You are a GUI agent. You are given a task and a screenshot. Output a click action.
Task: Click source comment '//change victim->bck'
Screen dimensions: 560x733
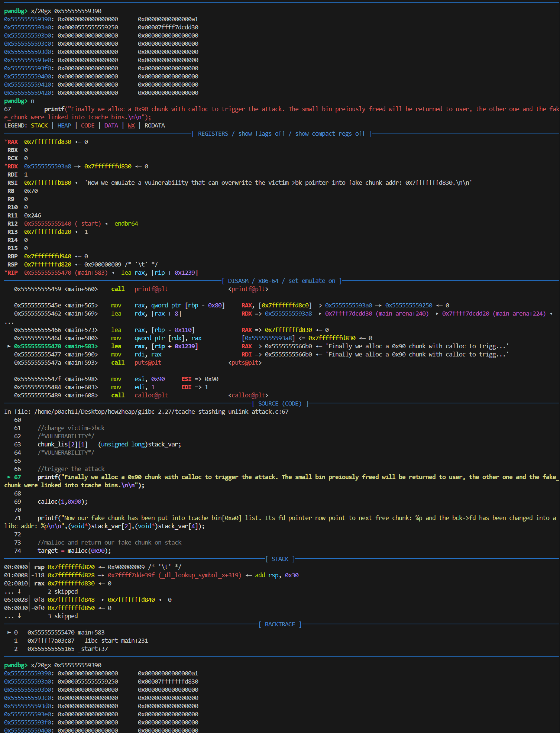pyautogui.click(x=71, y=428)
